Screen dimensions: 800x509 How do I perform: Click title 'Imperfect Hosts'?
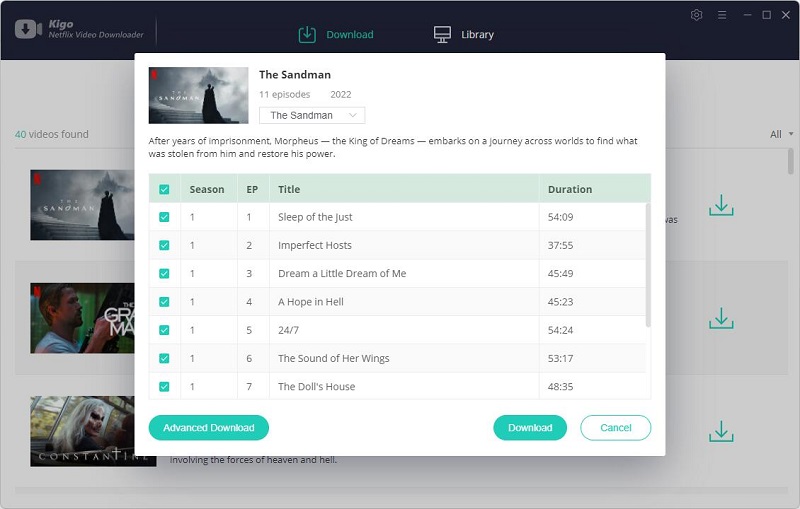[x=315, y=245]
